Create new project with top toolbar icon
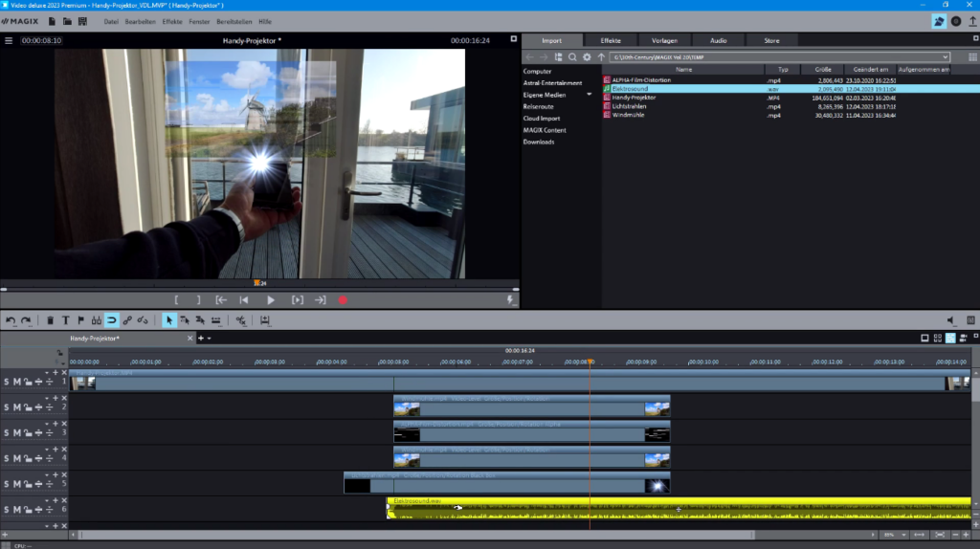This screenshot has width=980, height=549. pyautogui.click(x=52, y=21)
